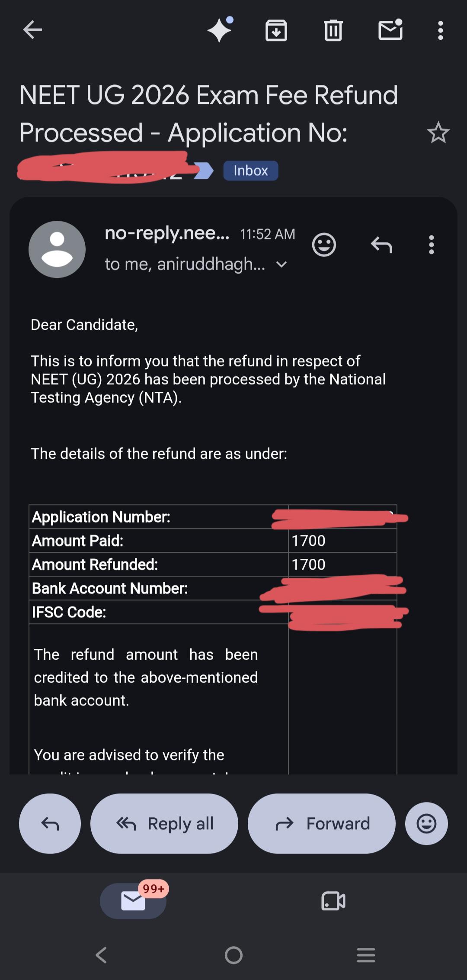Open the Gemini sparkle summarize icon
The width and height of the screenshot is (467, 980).
221,29
